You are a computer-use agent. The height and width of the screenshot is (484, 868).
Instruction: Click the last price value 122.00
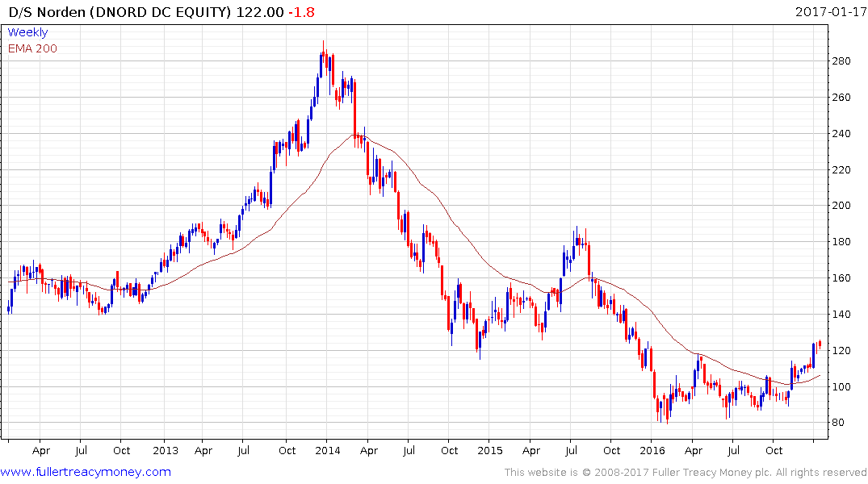260,12
